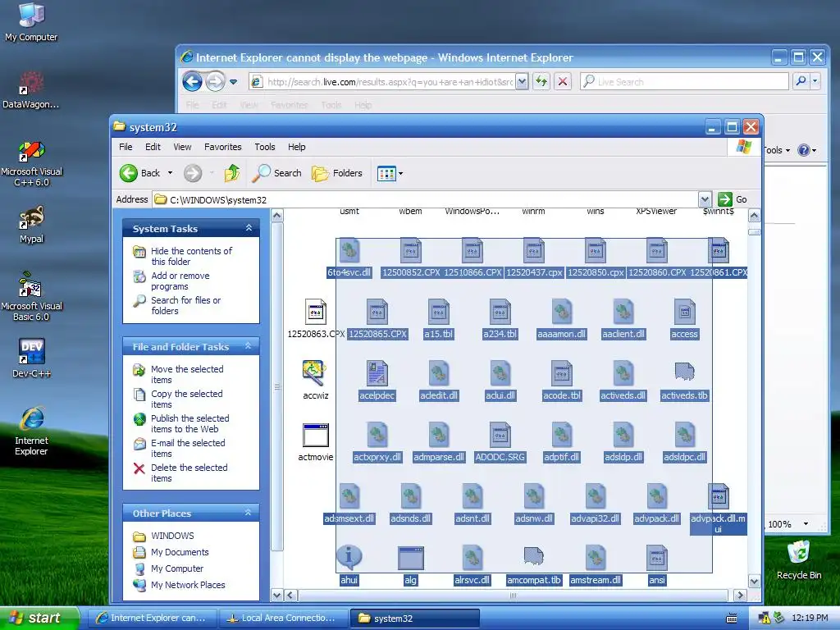Select the activeds.tlb file icon

click(x=685, y=372)
